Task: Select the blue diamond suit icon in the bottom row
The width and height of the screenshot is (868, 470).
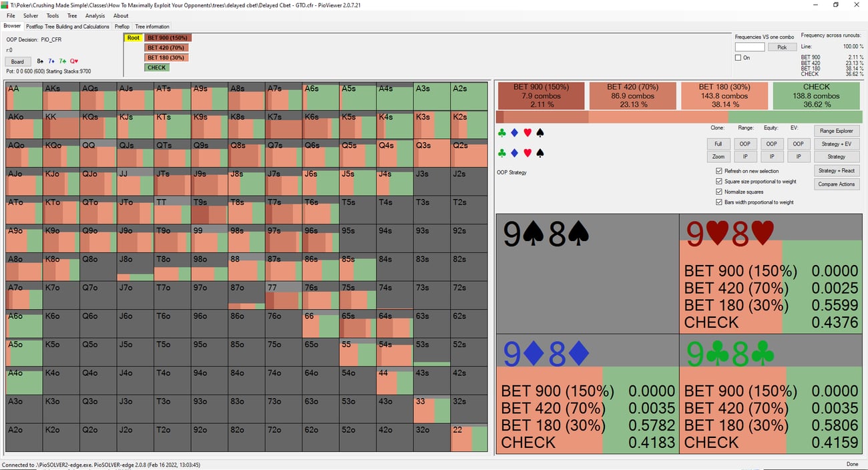Action: point(515,153)
